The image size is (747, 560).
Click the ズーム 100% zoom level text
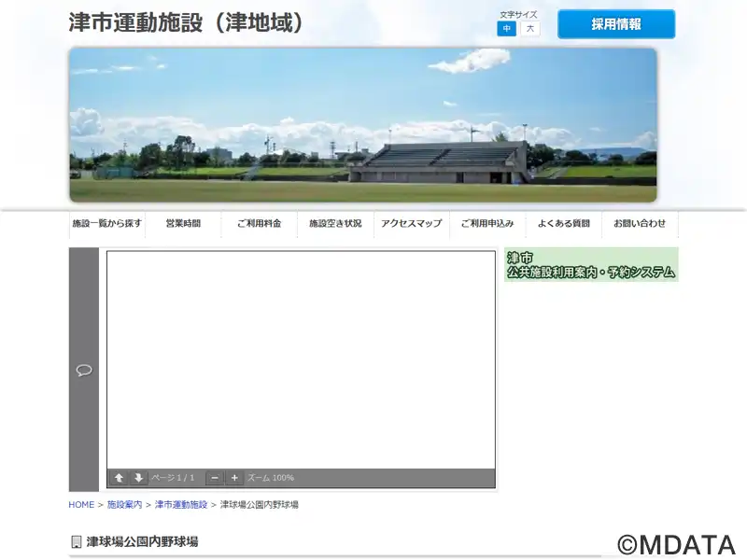(x=271, y=478)
